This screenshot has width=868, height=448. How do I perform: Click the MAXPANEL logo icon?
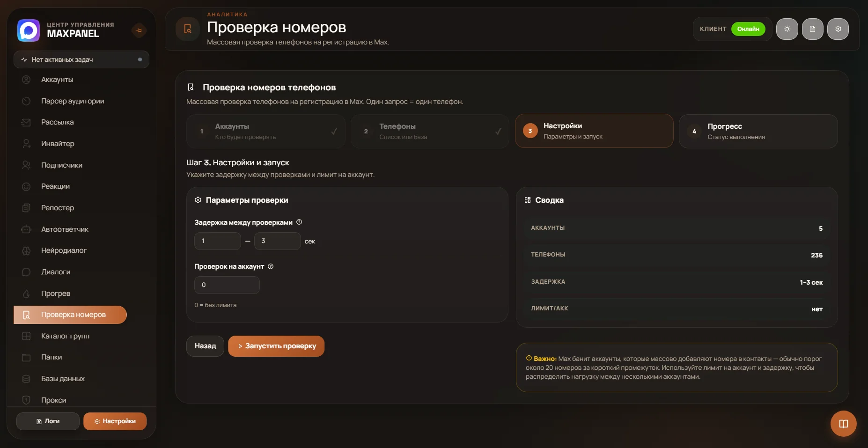(x=29, y=30)
